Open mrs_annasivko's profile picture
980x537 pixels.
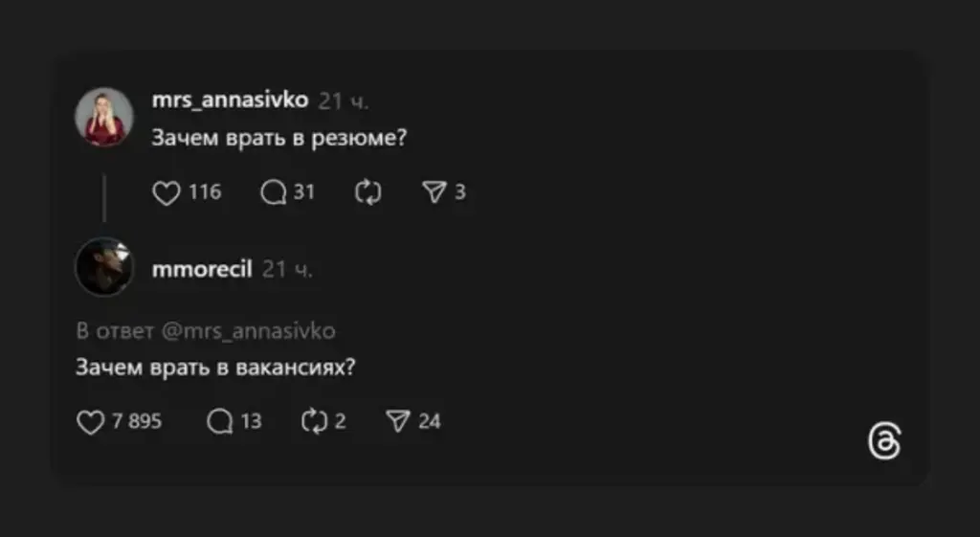click(x=103, y=117)
